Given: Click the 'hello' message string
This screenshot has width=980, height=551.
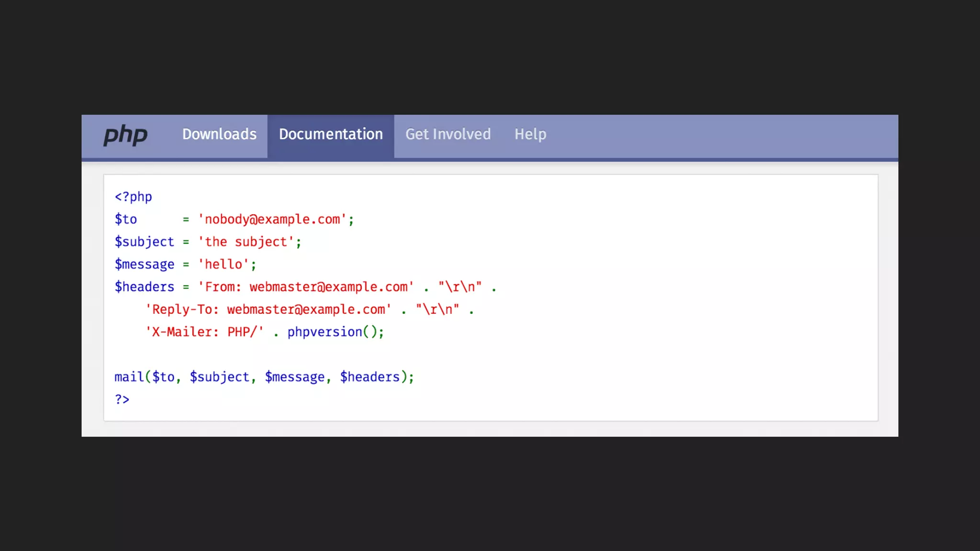Looking at the screenshot, I should [223, 264].
